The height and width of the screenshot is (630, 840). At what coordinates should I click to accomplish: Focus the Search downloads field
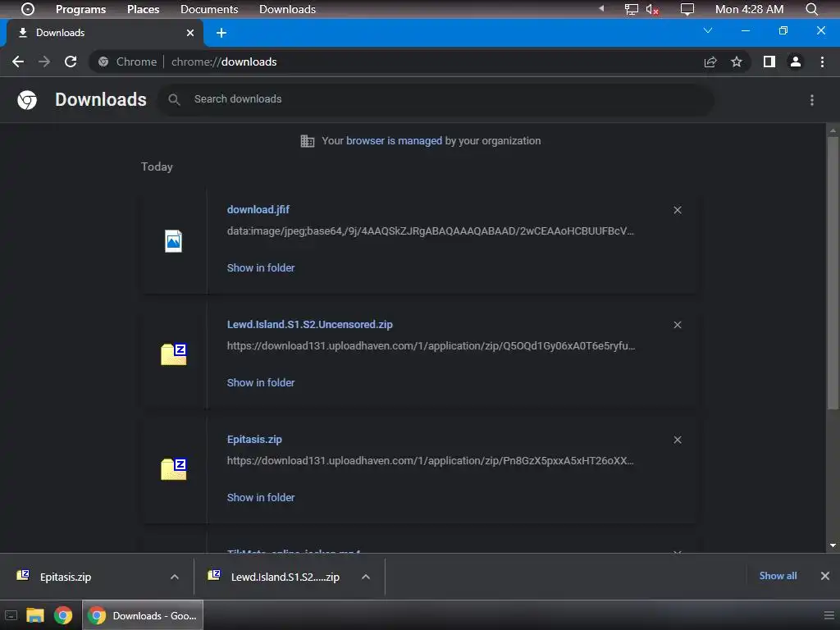(x=436, y=99)
